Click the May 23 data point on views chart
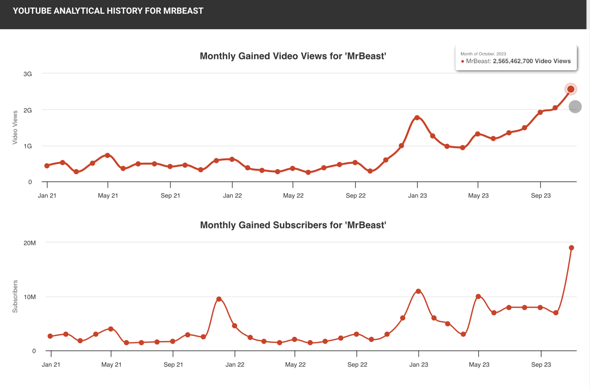The image size is (590, 390). coord(478,134)
